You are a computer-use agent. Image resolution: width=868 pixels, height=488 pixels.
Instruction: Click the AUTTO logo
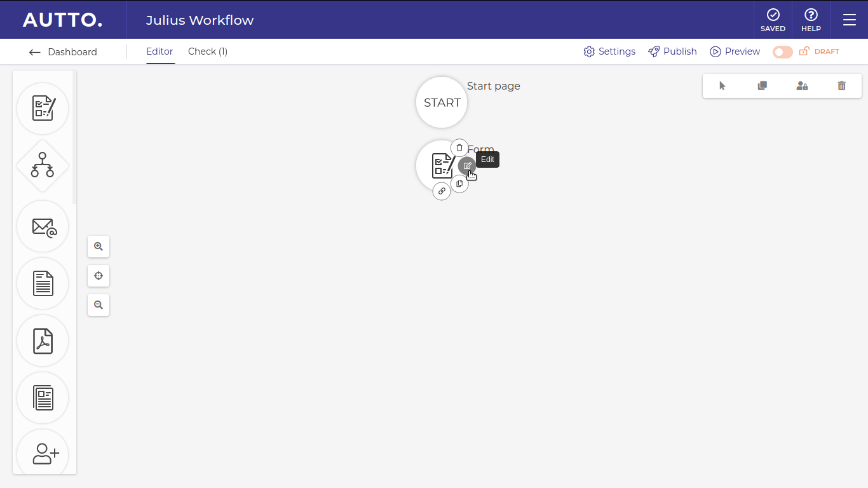[x=62, y=20]
